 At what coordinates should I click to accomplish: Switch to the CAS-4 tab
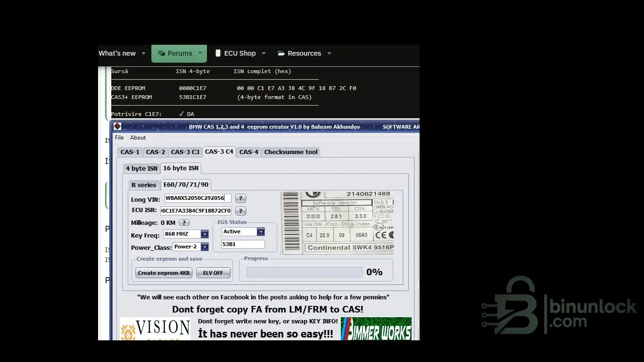(x=249, y=152)
